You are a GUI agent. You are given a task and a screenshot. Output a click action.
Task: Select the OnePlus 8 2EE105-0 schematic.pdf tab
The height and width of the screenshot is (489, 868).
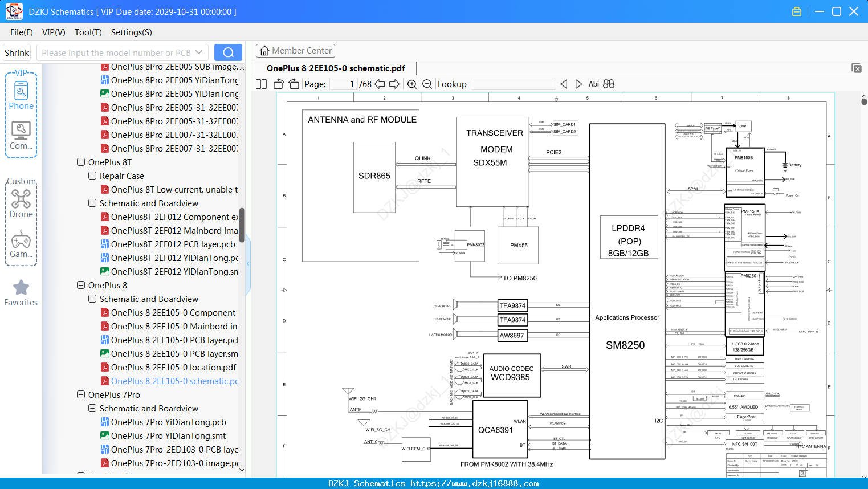click(336, 68)
